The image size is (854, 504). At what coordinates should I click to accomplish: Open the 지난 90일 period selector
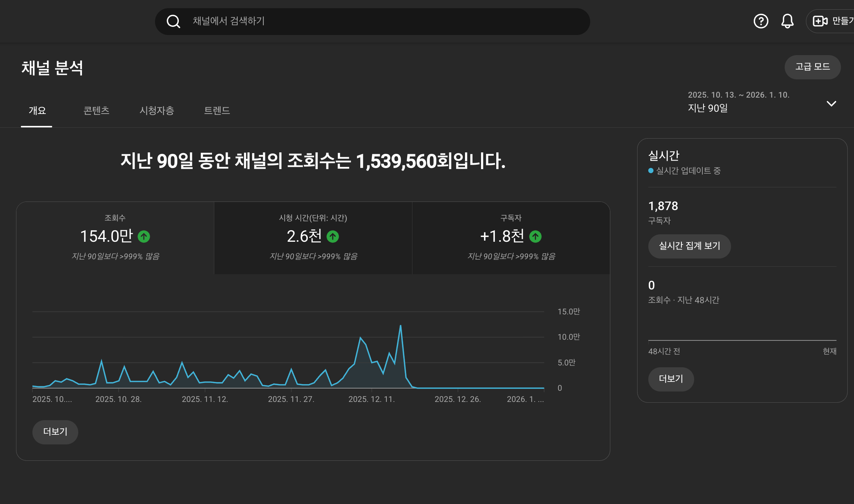708,108
